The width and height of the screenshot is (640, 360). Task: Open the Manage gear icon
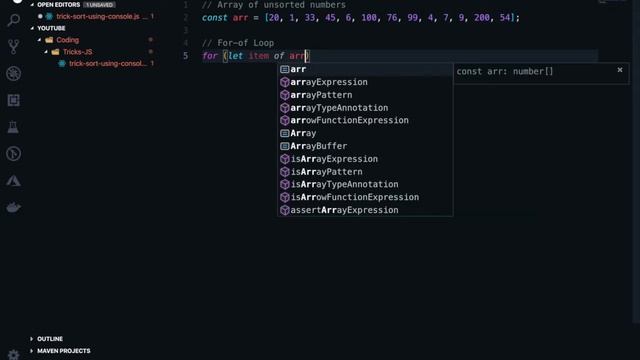coord(13,355)
